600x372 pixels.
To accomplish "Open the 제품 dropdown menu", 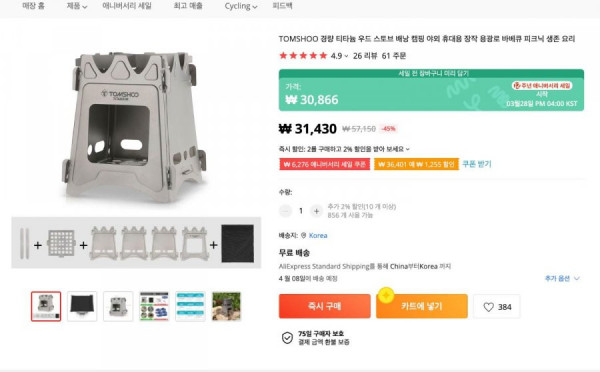I will tap(77, 6).
